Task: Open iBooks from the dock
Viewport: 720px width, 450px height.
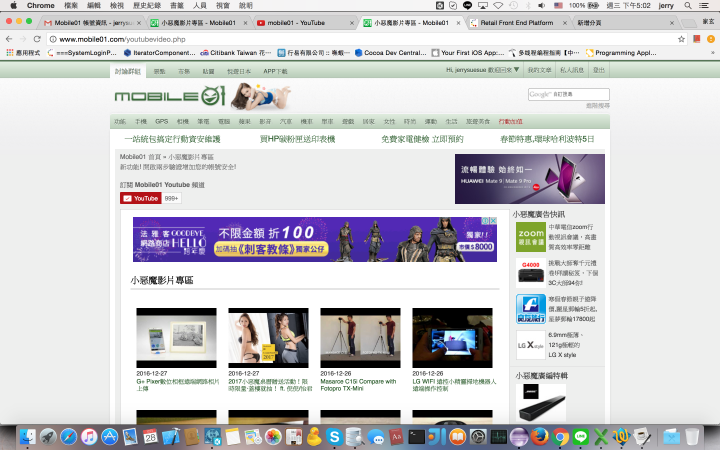Action: click(x=457, y=437)
